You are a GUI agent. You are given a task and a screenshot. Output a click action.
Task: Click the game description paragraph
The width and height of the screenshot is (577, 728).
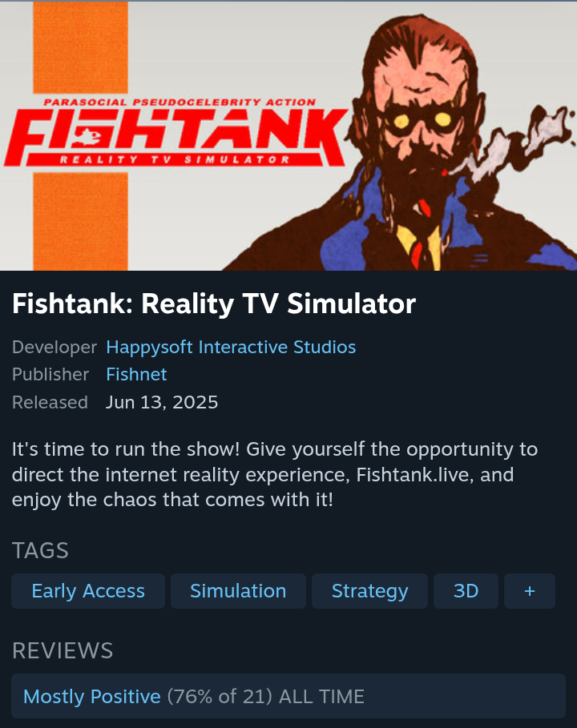click(274, 474)
